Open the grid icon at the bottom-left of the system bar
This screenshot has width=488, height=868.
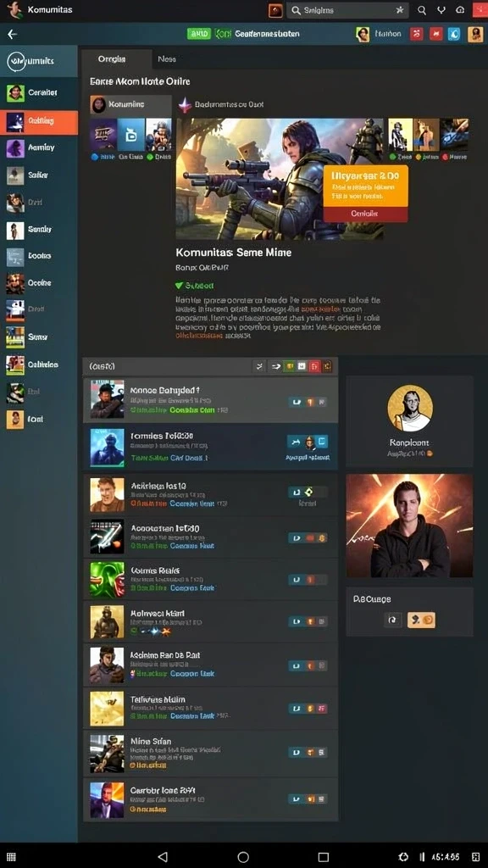11,857
